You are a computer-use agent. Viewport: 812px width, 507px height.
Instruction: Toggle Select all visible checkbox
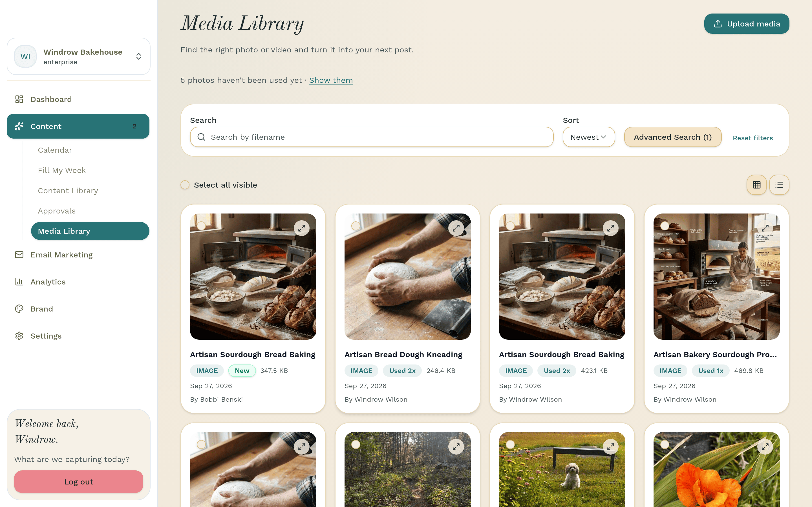[185, 185]
